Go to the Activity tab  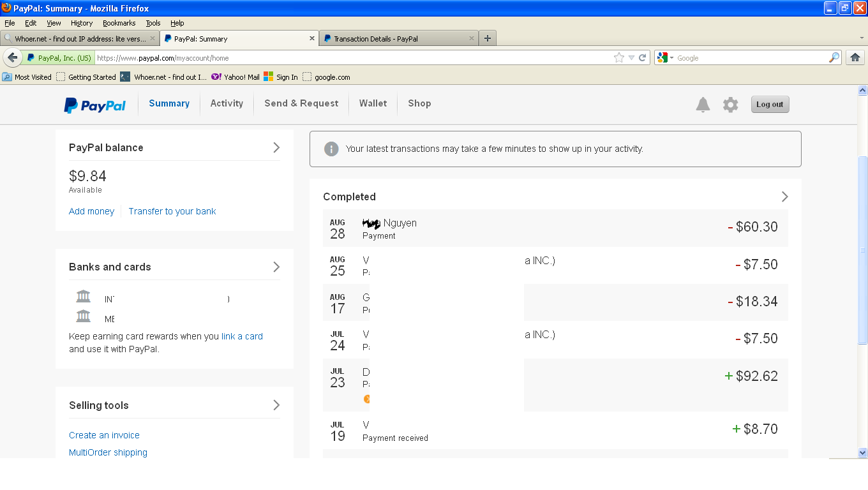click(227, 103)
